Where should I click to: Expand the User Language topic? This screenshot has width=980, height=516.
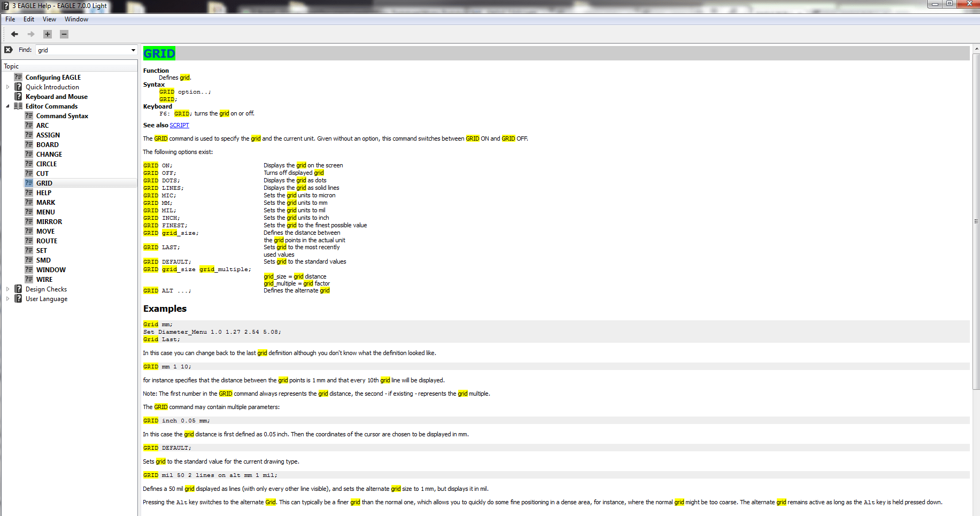pos(7,298)
